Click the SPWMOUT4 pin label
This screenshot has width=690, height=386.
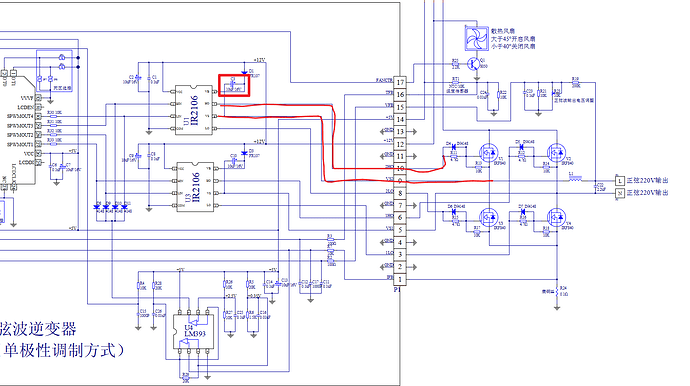pos(20,116)
